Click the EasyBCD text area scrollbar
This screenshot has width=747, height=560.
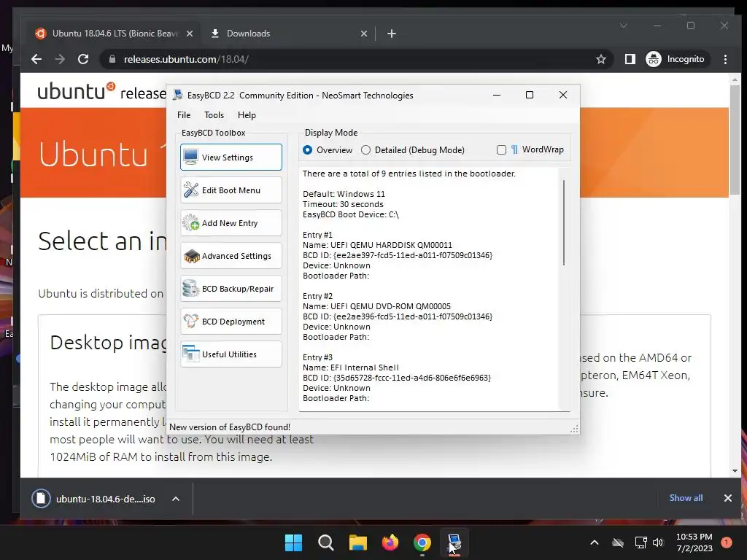(x=564, y=222)
